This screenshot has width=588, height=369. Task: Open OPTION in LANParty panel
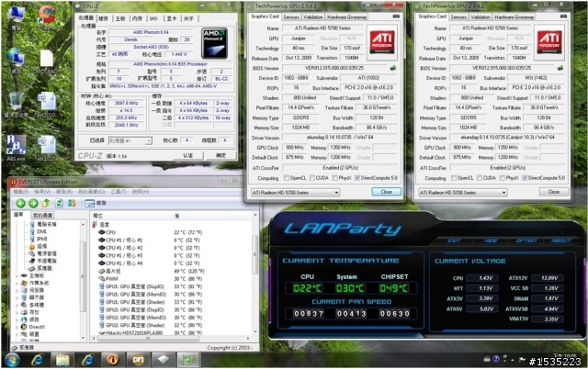pyautogui.click(x=526, y=240)
